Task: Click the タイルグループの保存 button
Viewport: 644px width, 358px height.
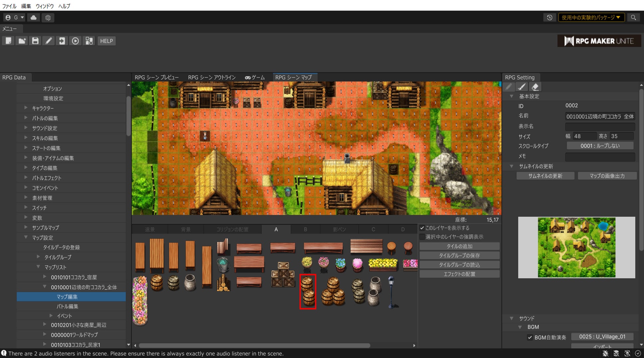Action: pos(459,256)
